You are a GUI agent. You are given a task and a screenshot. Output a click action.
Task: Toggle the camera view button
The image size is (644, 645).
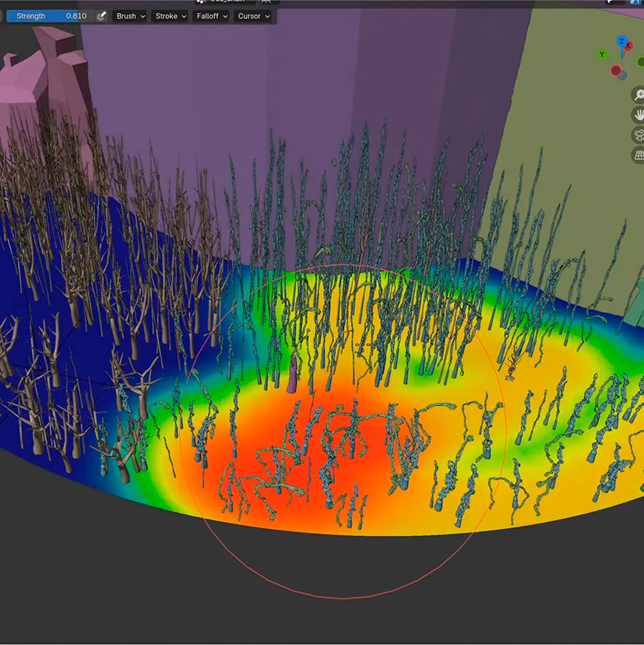click(x=639, y=134)
